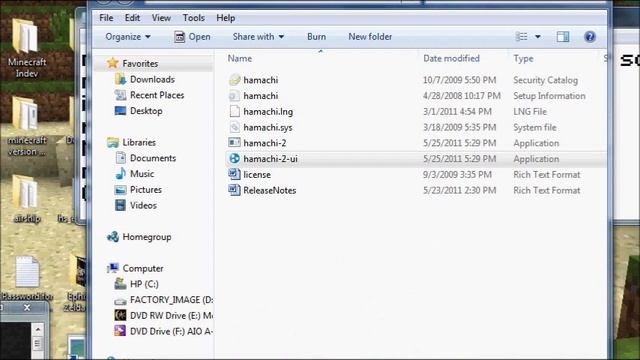640x360 pixels.
Task: Click the hamachi.lng file name
Action: pos(268,111)
